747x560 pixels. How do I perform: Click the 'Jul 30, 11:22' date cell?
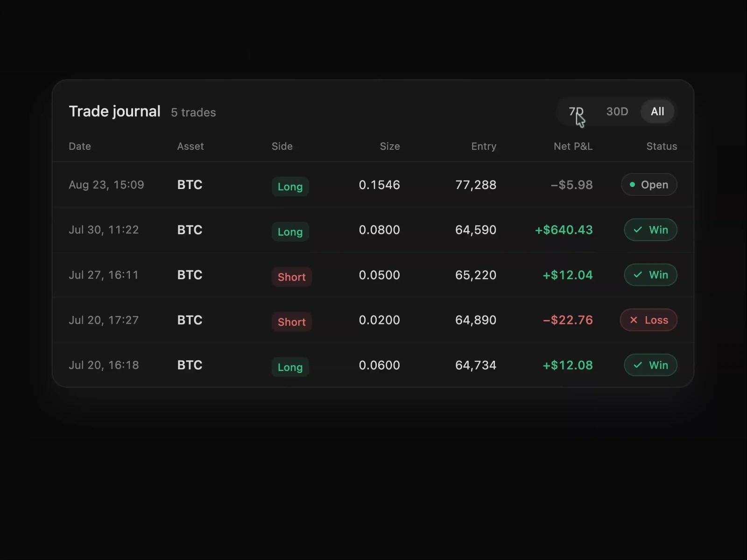point(104,230)
